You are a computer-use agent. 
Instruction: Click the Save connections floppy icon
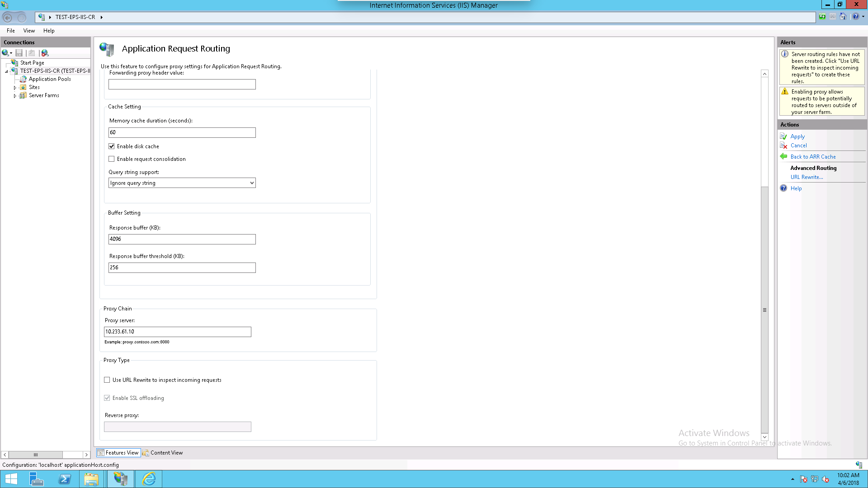click(19, 53)
